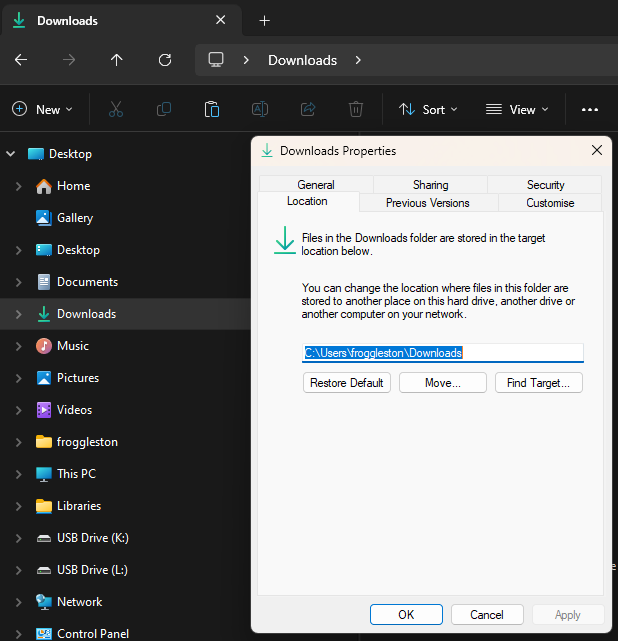Screen dimensions: 618x641
Task: Go up one folder level
Action: pyautogui.click(x=117, y=60)
